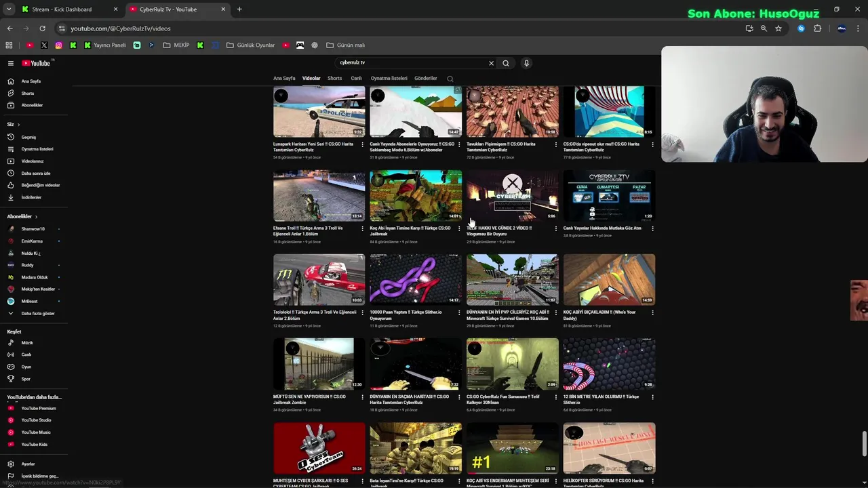The image size is (868, 488).
Task: Open MUHTEŞEM CYBER ŞARKILARI thumbnail
Action: [319, 448]
